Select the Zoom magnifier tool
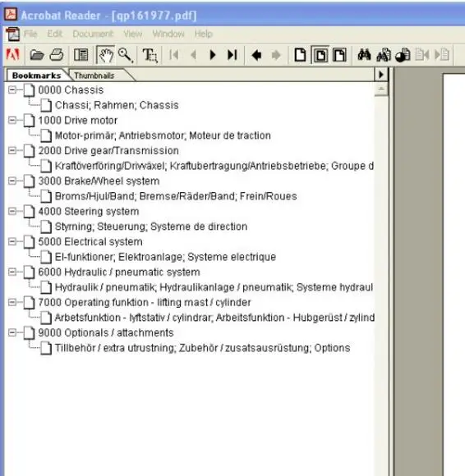Viewport: 465px width, 476px height. [x=125, y=55]
